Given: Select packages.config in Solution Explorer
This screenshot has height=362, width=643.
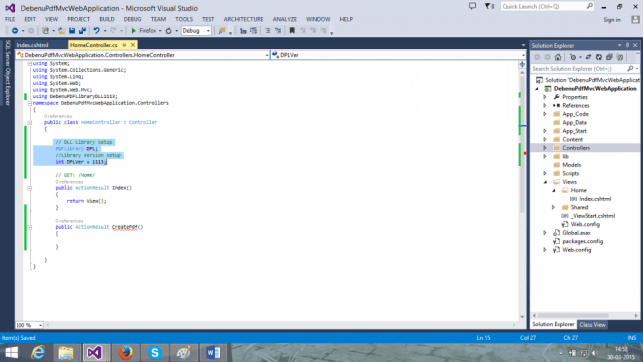Looking at the screenshot, I should pos(582,241).
